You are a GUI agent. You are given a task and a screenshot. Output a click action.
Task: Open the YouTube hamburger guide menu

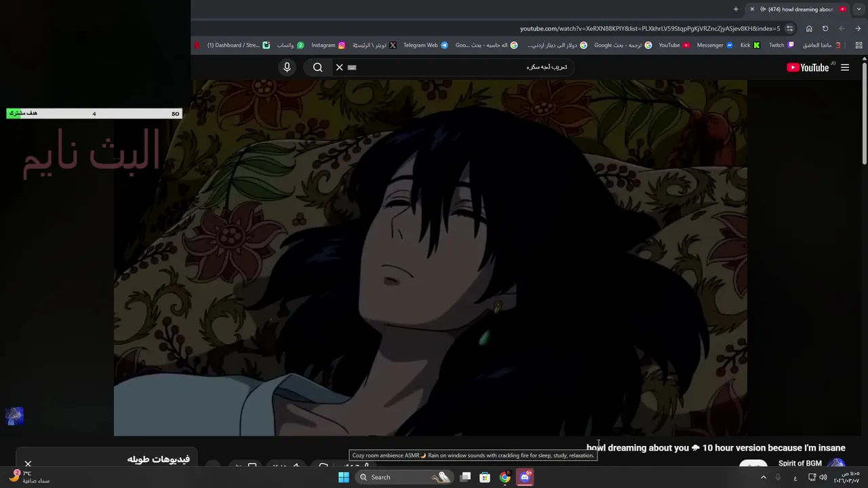point(845,67)
